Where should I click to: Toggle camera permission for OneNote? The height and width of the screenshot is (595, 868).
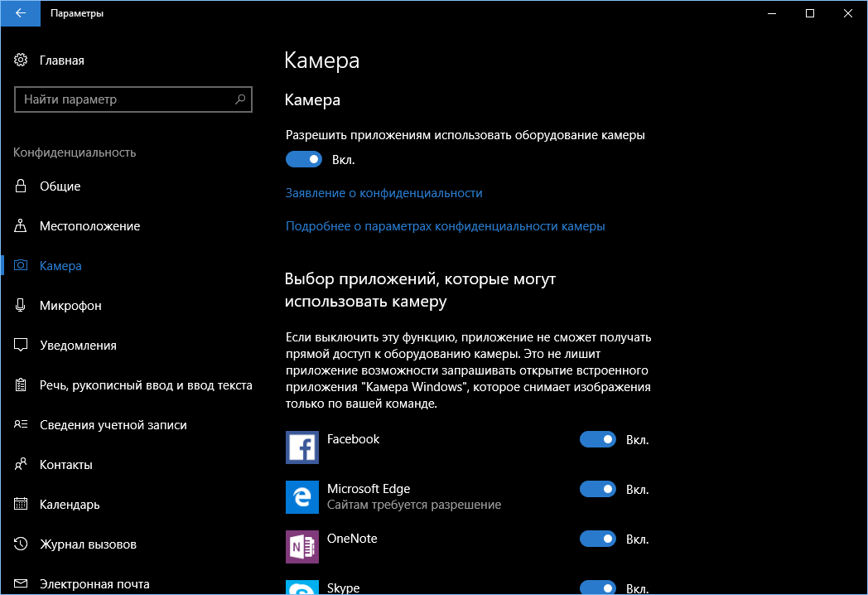(x=598, y=539)
